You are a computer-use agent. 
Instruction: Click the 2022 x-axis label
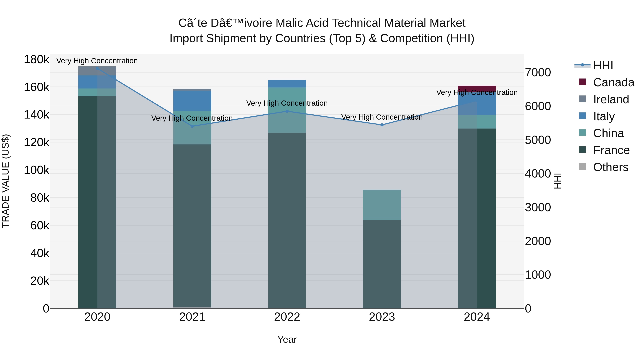287,317
